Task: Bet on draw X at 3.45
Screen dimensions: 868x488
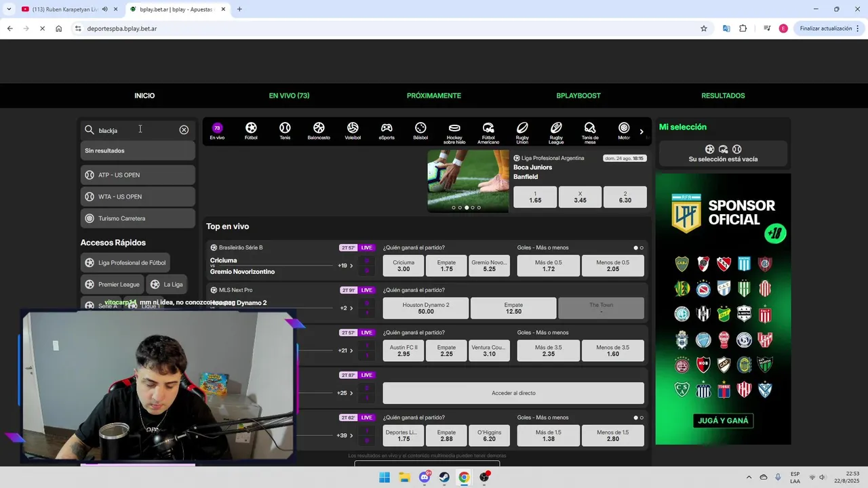Action: (x=580, y=197)
